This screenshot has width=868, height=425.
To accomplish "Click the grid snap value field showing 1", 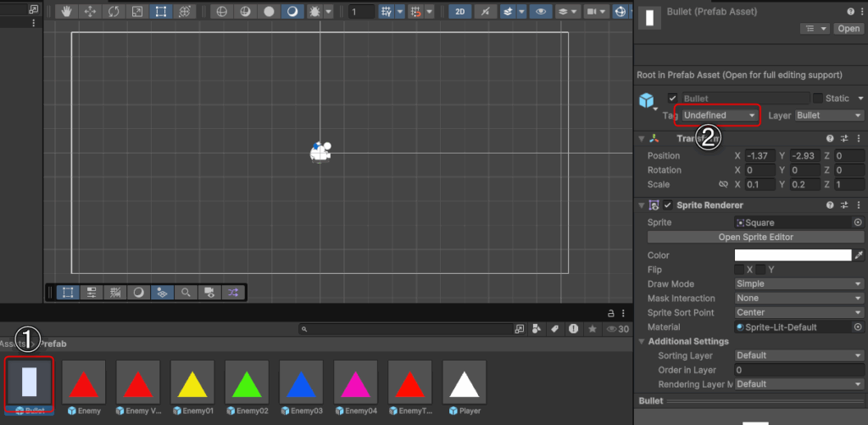I will coord(361,12).
